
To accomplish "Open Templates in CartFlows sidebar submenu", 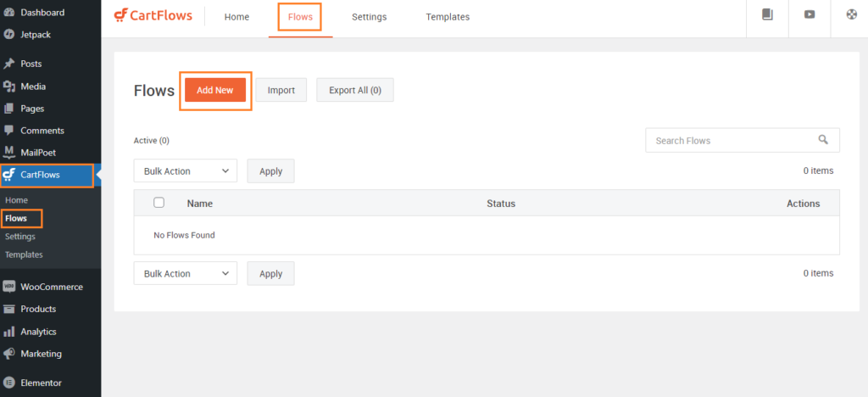I will 24,254.
